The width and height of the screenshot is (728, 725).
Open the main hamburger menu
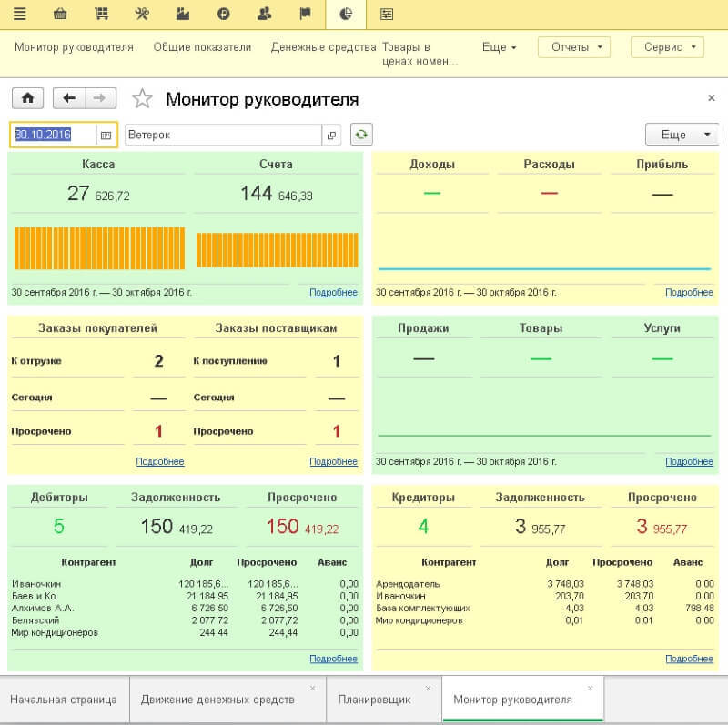pyautogui.click(x=19, y=14)
